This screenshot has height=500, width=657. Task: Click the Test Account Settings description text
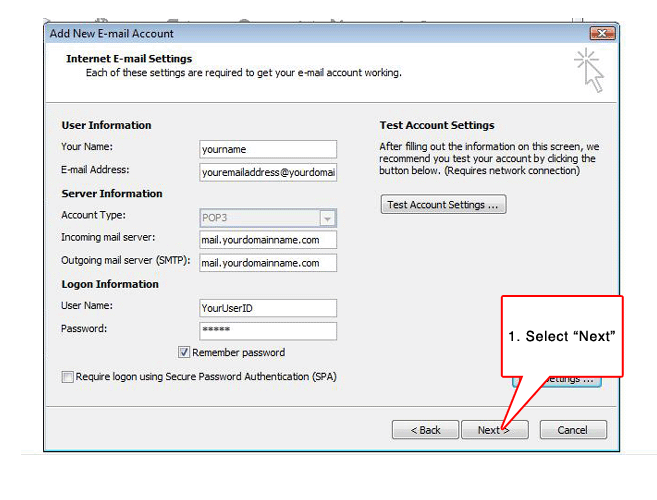pos(488,158)
